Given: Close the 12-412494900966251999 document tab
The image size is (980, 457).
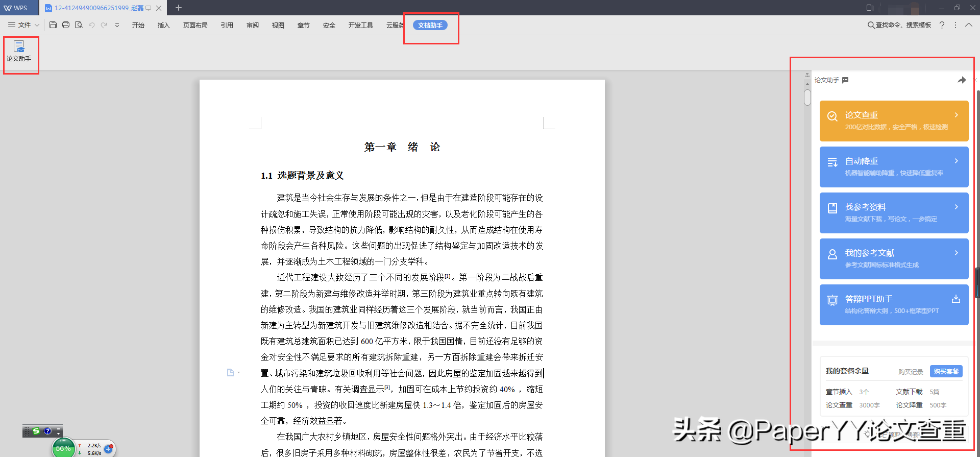Looking at the screenshot, I should [159, 8].
